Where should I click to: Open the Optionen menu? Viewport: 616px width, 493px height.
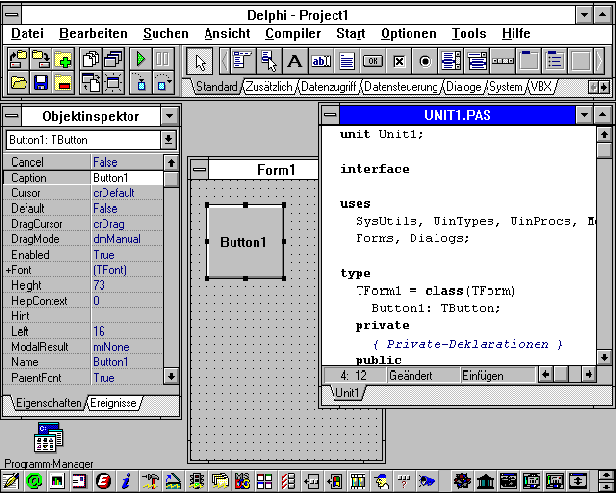pyautogui.click(x=409, y=33)
